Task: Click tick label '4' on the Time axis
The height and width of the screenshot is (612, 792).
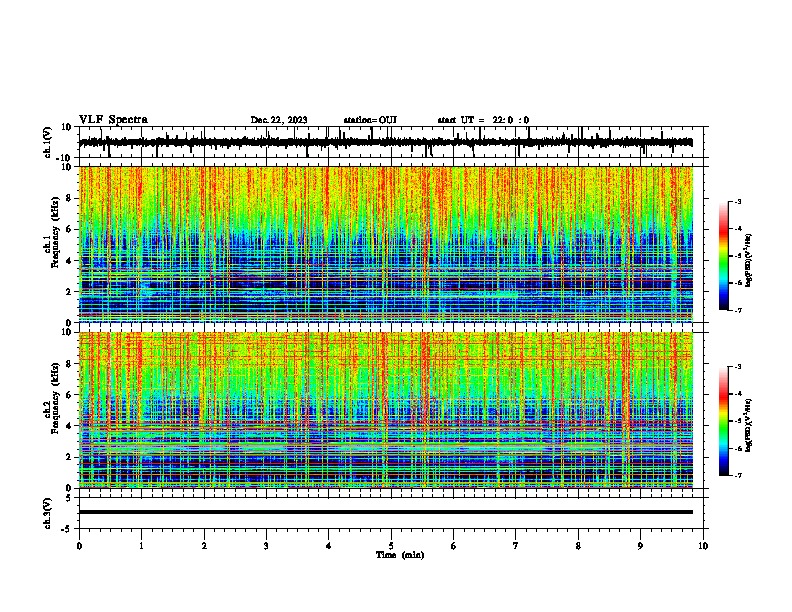Action: click(x=329, y=546)
